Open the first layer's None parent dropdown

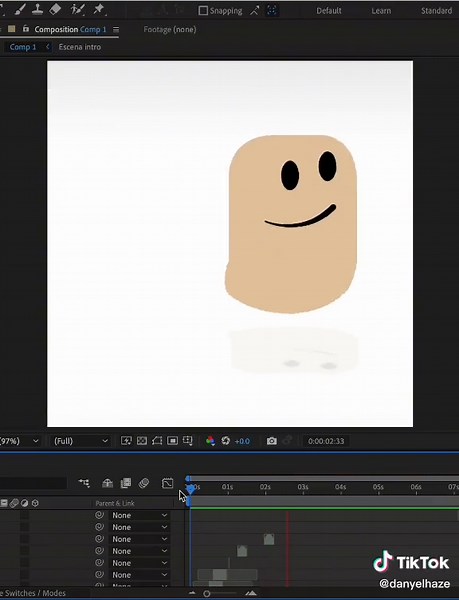[x=139, y=515]
